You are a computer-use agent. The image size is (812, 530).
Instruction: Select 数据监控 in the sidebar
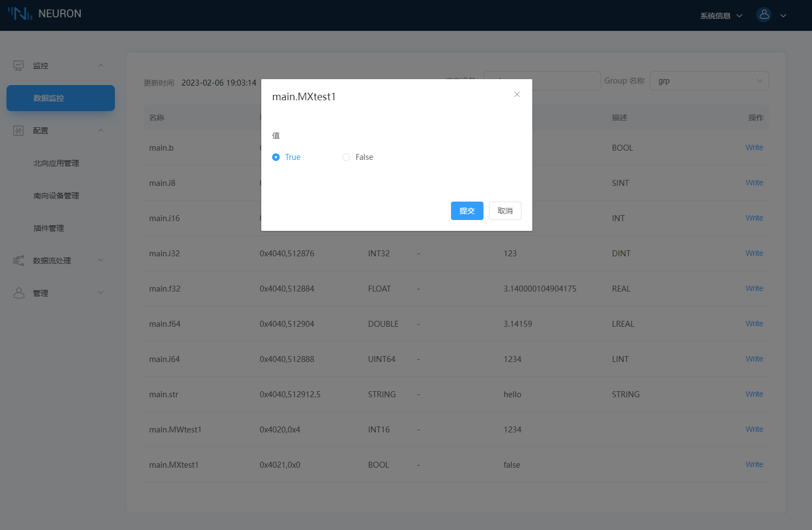(x=60, y=98)
